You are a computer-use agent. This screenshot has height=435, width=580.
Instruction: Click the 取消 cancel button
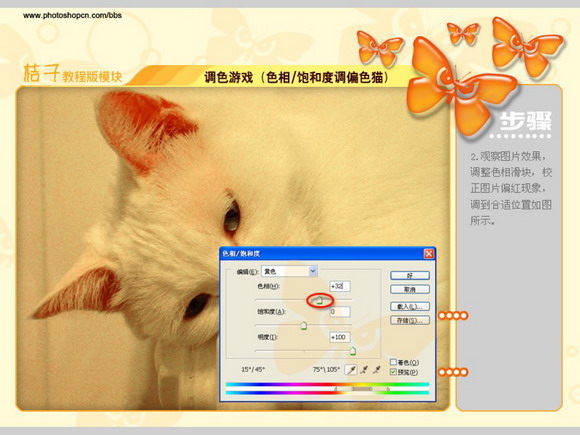pyautogui.click(x=410, y=289)
